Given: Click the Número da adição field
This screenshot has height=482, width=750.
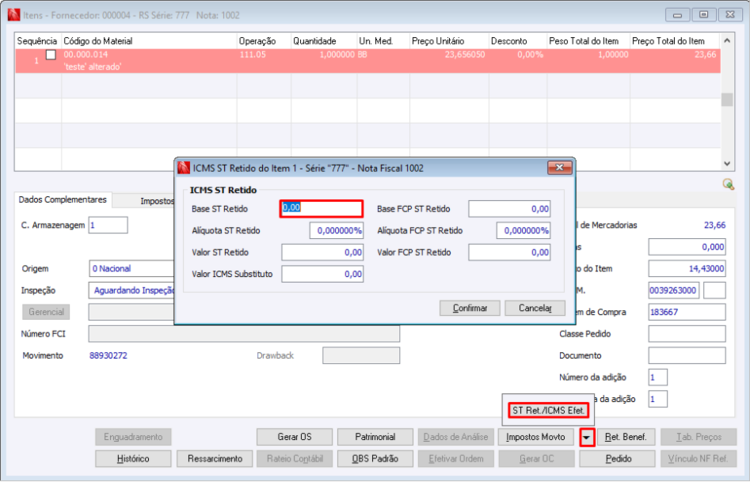Looking at the screenshot, I should pyautogui.click(x=658, y=377).
